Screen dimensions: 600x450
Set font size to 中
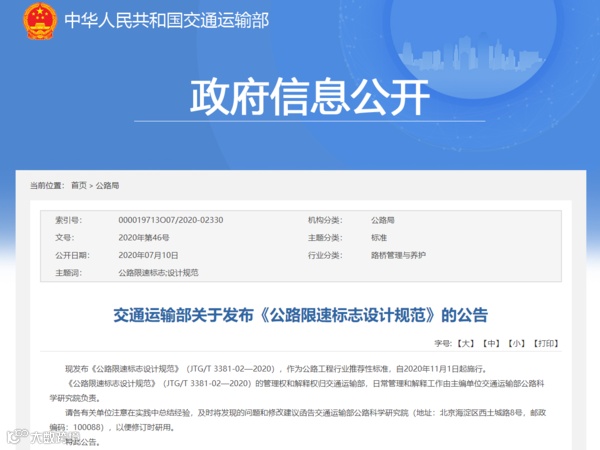click(x=491, y=343)
